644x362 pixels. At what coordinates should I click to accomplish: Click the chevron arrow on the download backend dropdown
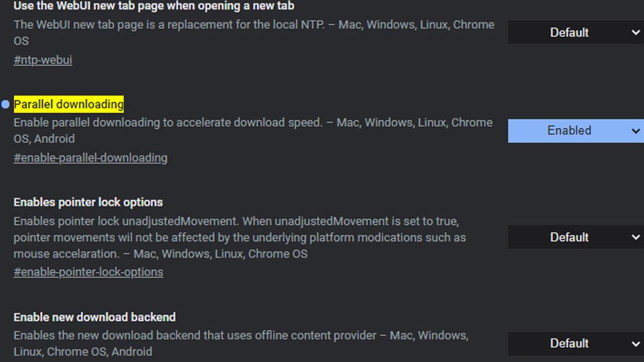(635, 343)
